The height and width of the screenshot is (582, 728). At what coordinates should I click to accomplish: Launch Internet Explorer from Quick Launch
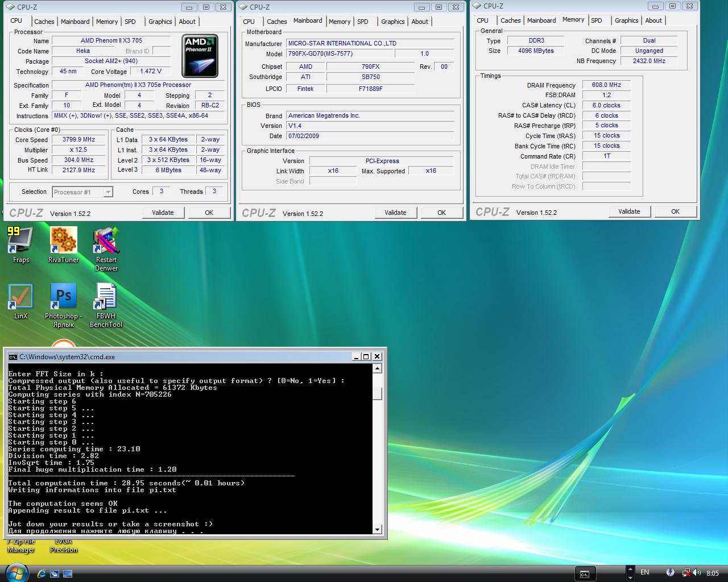click(42, 573)
